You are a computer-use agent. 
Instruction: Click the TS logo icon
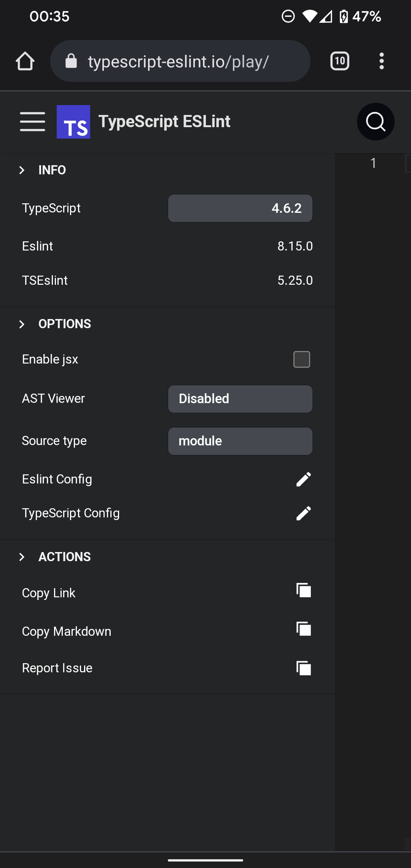(73, 122)
